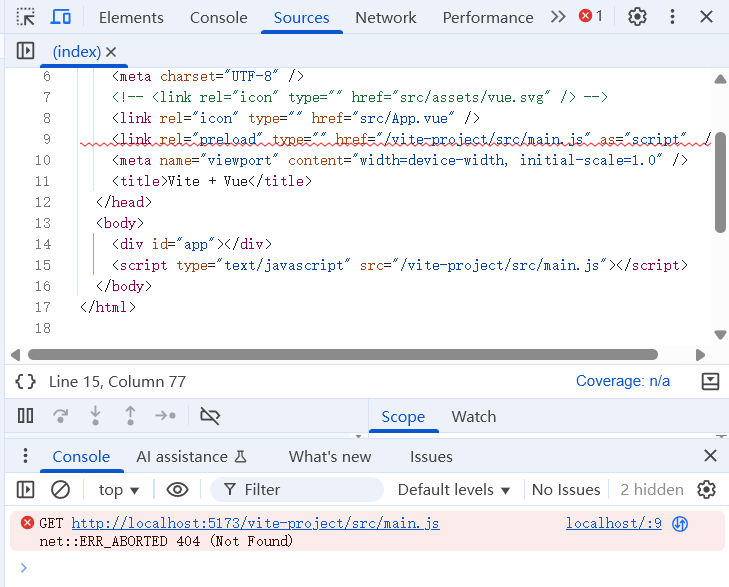This screenshot has height=587, width=729.
Task: Open console settings gear
Action: pos(706,490)
